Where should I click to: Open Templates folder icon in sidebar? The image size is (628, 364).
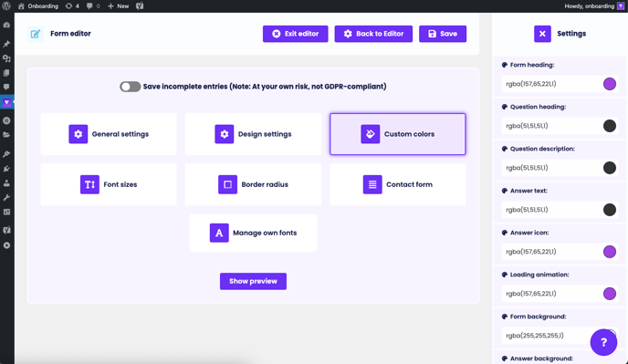6,135
